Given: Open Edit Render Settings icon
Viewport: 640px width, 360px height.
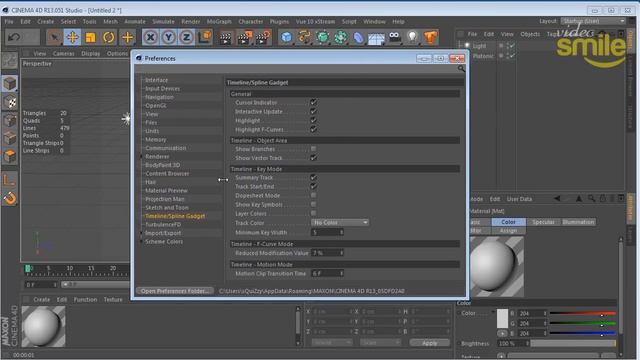Looking at the screenshot, I should [263, 38].
